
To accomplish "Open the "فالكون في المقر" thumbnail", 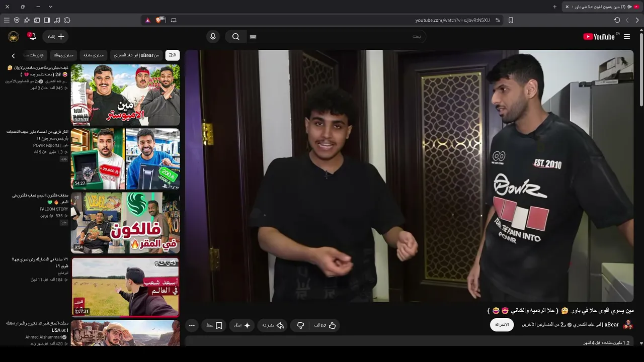I will [125, 222].
